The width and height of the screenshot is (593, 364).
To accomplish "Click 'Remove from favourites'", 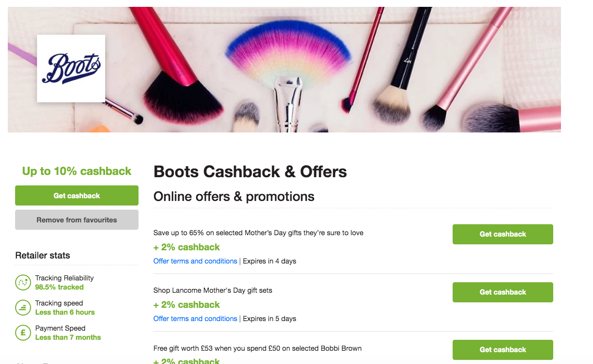I will (76, 220).
